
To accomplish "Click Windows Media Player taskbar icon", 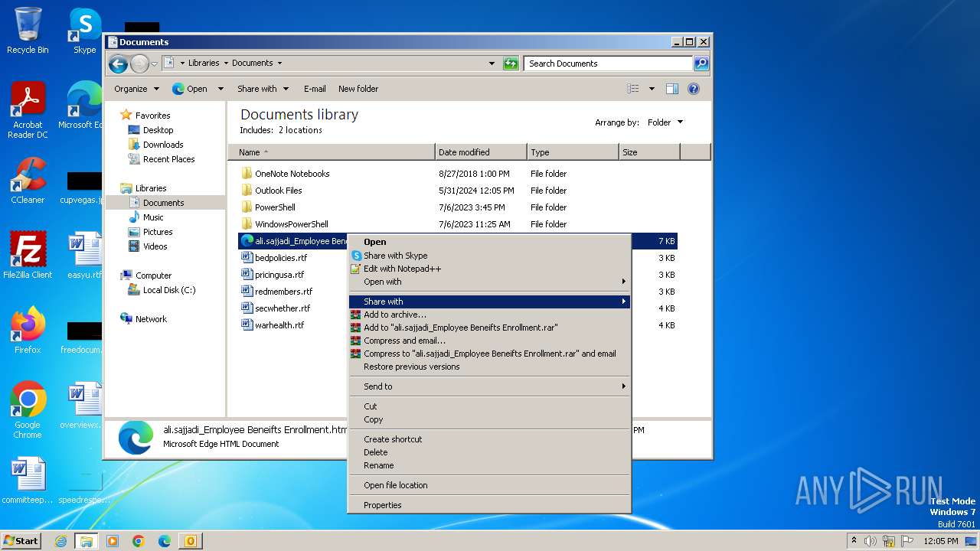I will click(x=113, y=541).
